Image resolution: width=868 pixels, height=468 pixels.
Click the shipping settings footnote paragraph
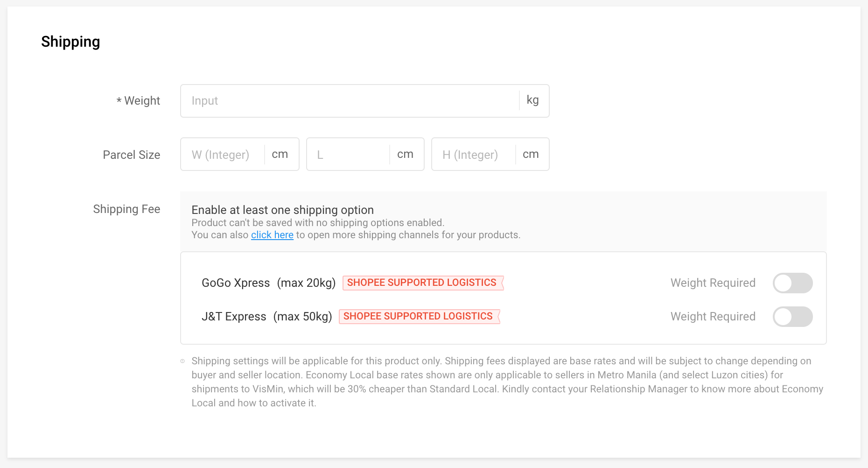pyautogui.click(x=507, y=382)
